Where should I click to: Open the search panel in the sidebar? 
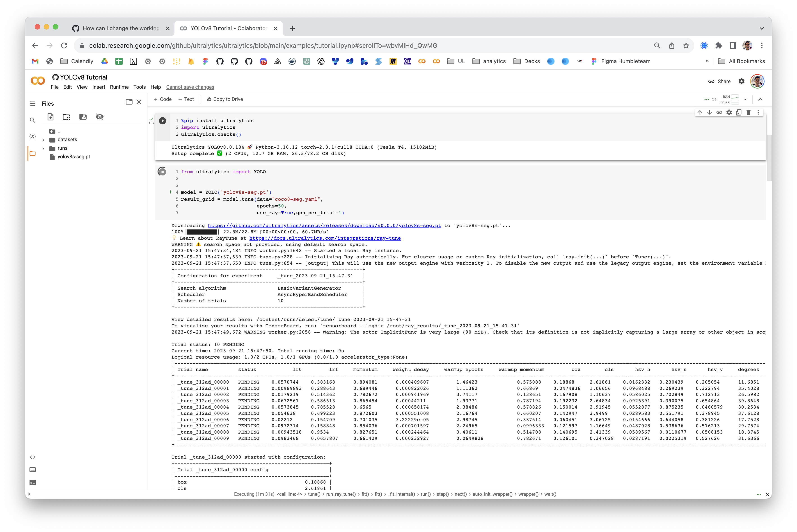[33, 120]
